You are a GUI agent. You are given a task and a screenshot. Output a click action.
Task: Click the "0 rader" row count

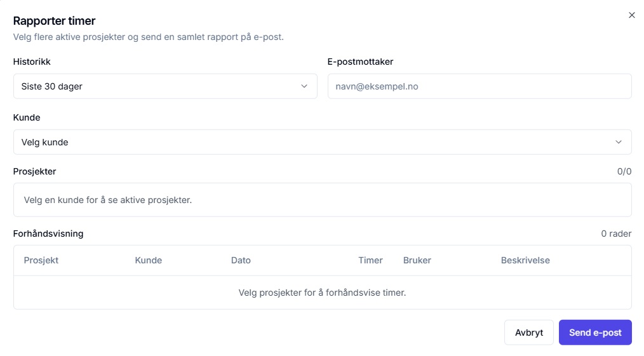click(616, 234)
